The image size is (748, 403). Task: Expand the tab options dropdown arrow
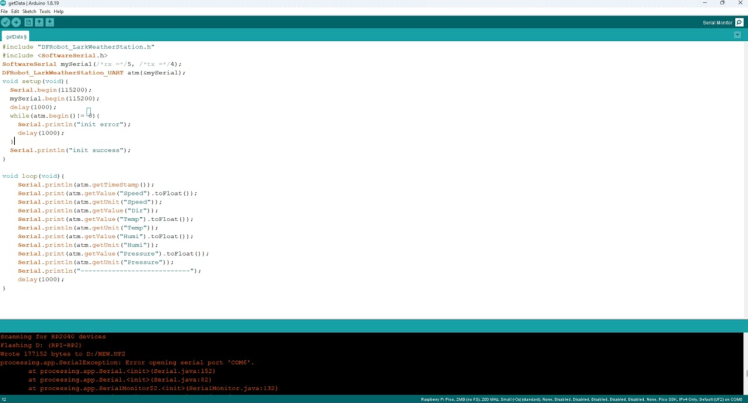[737, 35]
